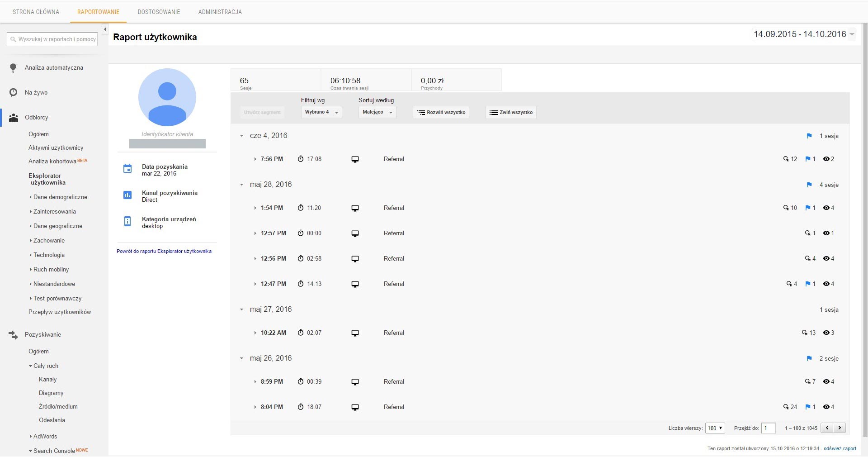Open Aktywni użytkownicy report
Viewport: 868px width, 457px height.
pos(56,148)
